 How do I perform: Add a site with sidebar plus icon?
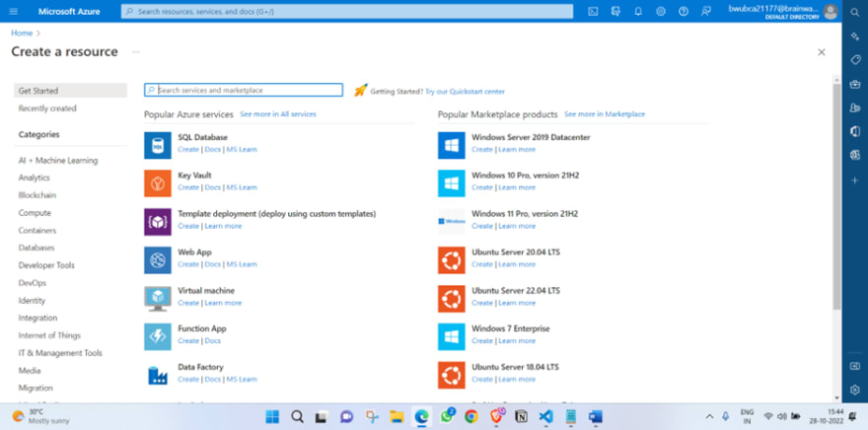[x=855, y=180]
